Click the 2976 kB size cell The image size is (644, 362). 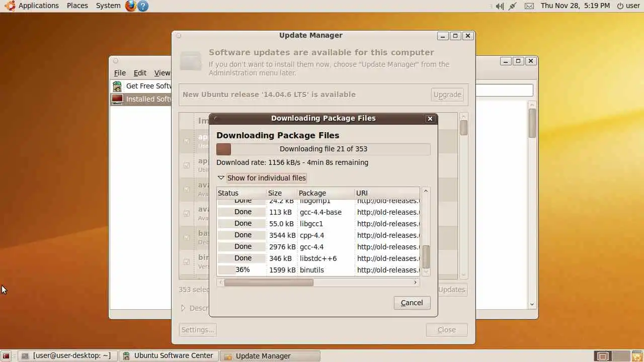282,247
